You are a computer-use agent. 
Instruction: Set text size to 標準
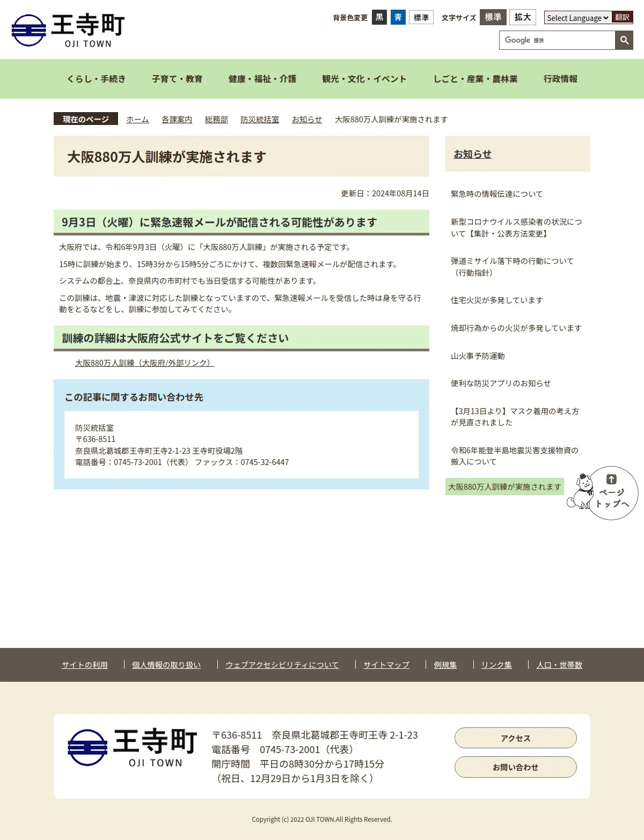coord(493,17)
